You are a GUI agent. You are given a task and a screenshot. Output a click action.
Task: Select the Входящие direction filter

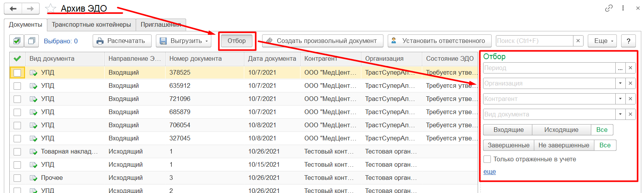[x=508, y=130]
